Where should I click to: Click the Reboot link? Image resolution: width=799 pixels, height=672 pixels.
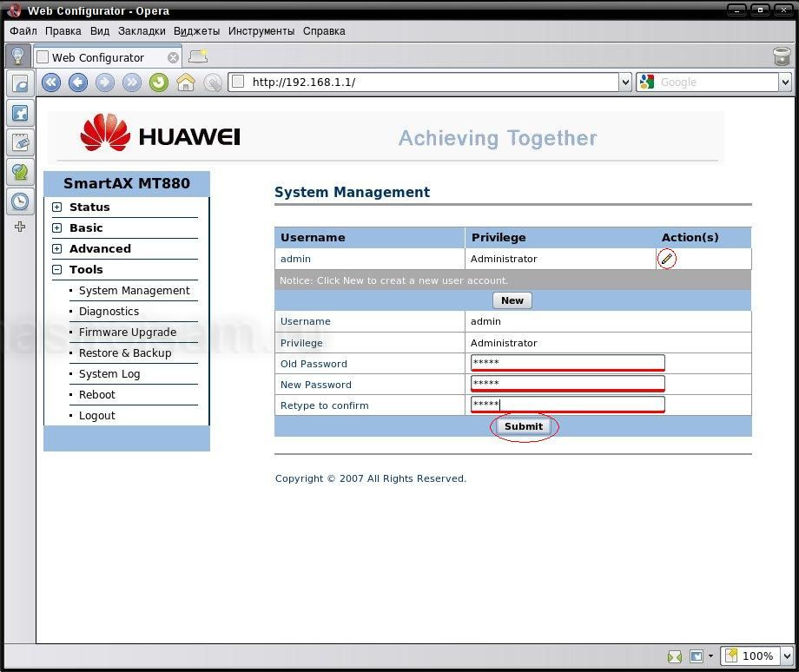[x=96, y=395]
